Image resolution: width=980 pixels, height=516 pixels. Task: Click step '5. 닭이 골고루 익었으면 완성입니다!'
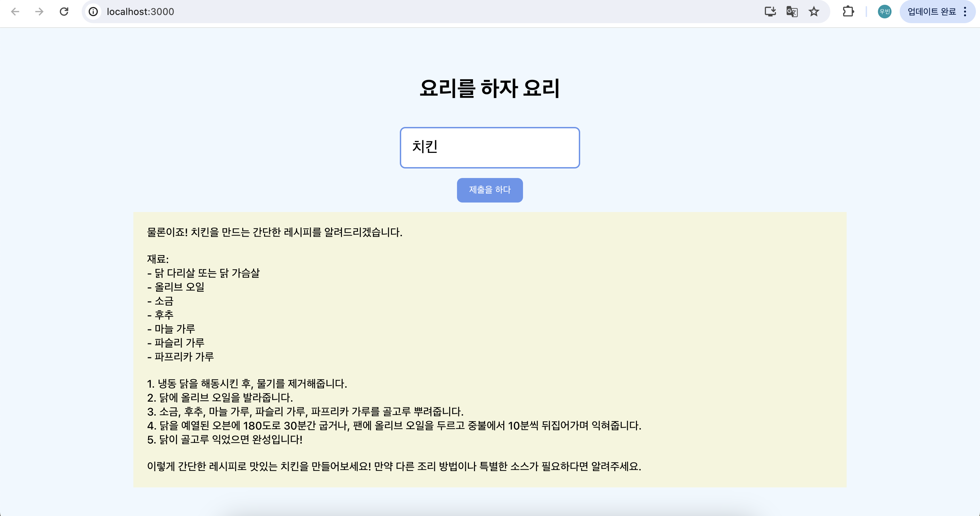pos(225,439)
